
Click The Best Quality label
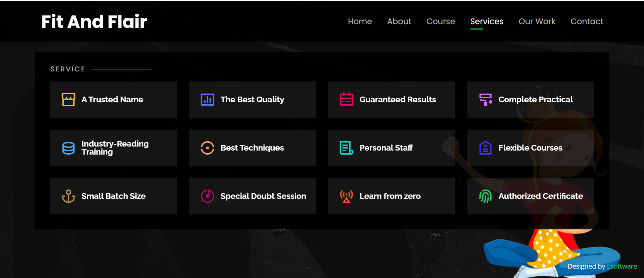click(252, 100)
